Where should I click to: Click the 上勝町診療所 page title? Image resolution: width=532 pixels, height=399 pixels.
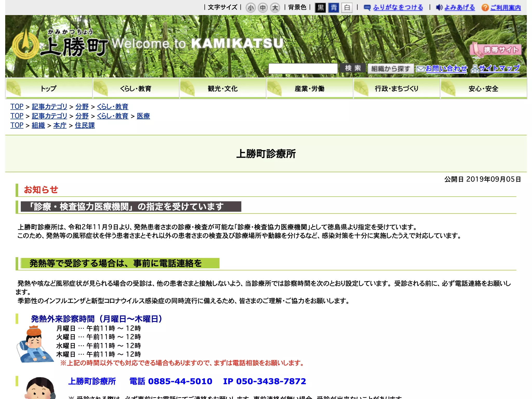[266, 154]
